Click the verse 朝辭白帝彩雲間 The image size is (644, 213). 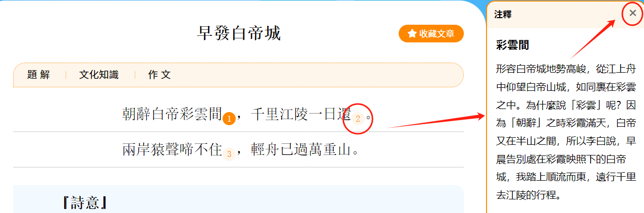[172, 115]
